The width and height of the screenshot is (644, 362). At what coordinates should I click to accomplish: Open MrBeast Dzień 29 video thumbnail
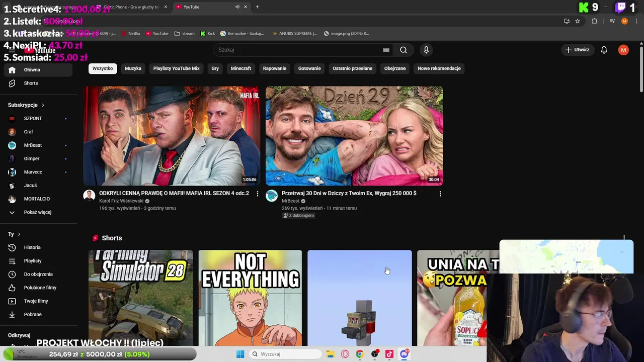354,136
